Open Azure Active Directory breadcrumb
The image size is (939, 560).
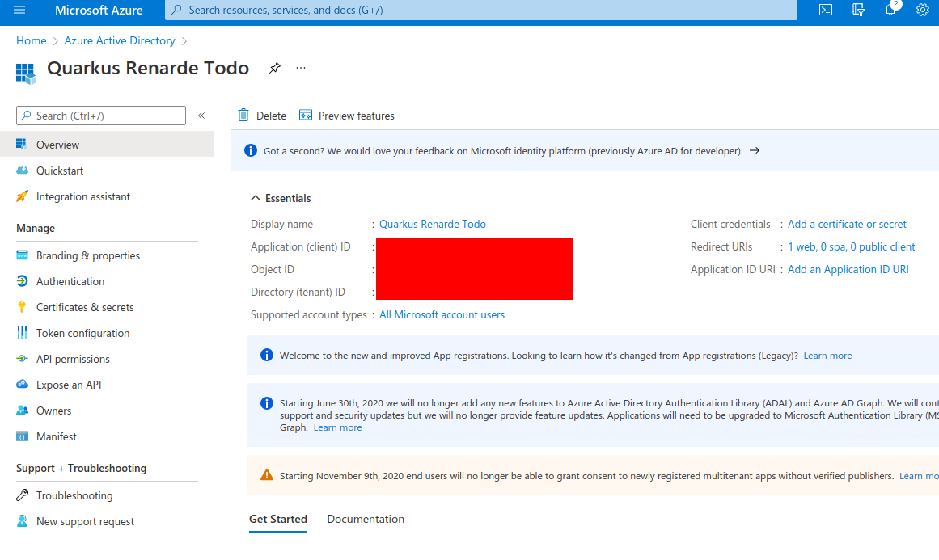119,40
